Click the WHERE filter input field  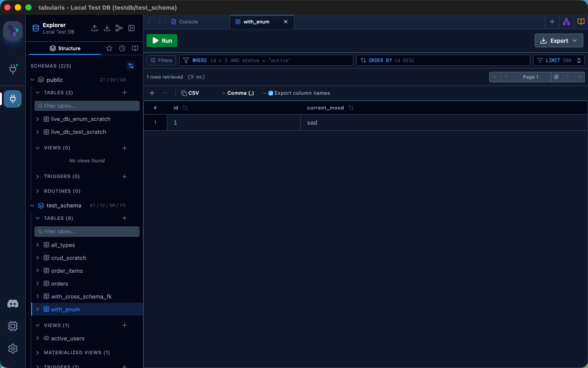(266, 60)
